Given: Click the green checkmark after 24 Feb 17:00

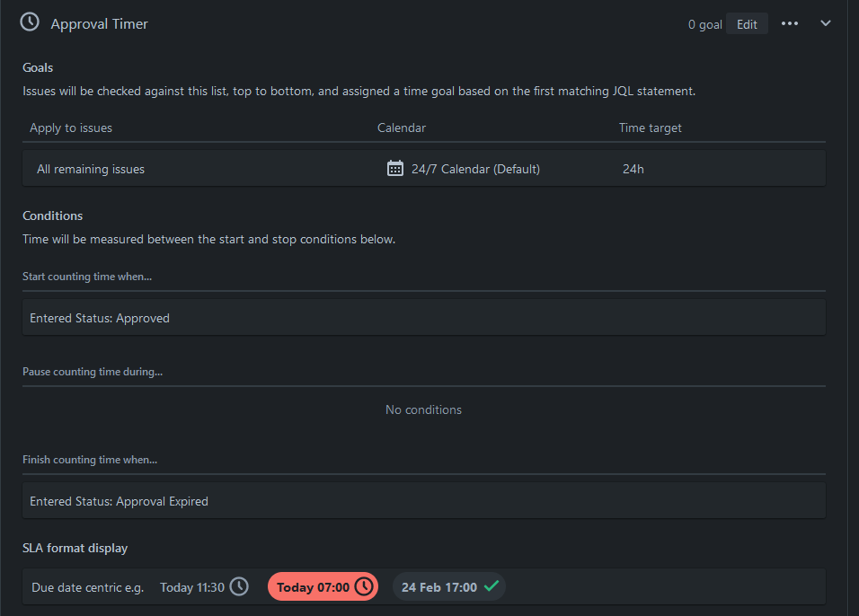Looking at the screenshot, I should tap(491, 585).
